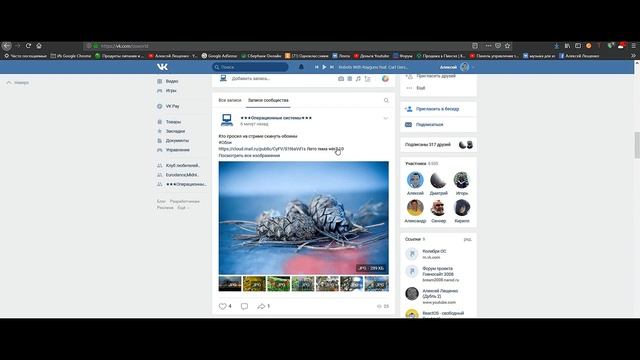Click the Наверх scroll-to-top button
The height and width of the screenshot is (360, 640).
point(18,82)
